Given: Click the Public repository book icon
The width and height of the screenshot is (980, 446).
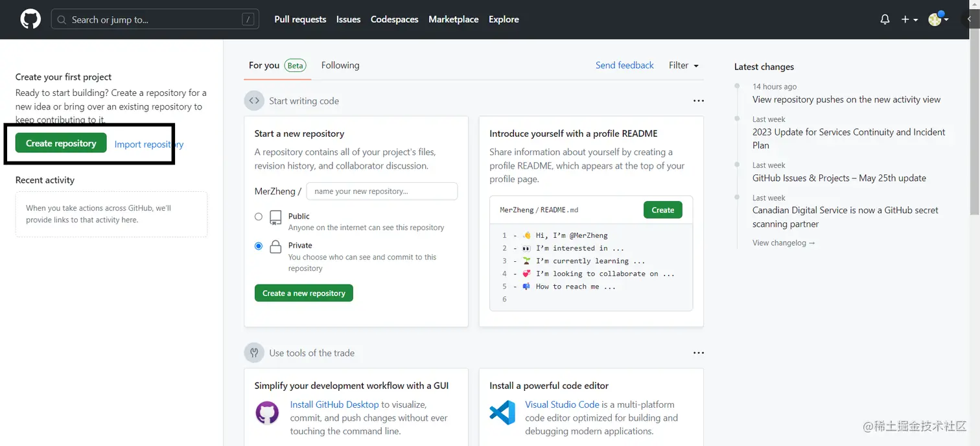Looking at the screenshot, I should click(275, 218).
